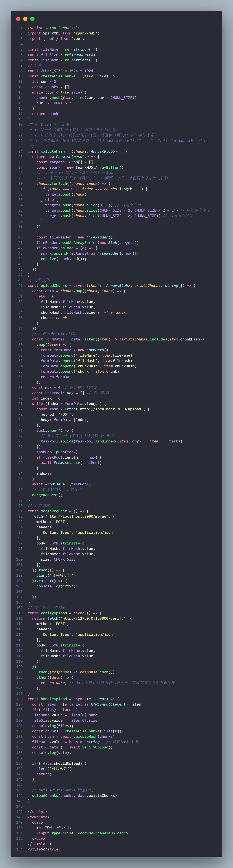Click the const formData = new FormData() line
The height and width of the screenshot is (868, 233).
[75, 350]
